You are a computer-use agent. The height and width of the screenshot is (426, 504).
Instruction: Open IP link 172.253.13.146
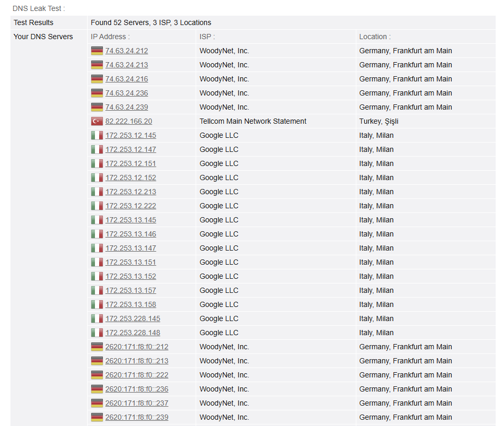coord(131,234)
